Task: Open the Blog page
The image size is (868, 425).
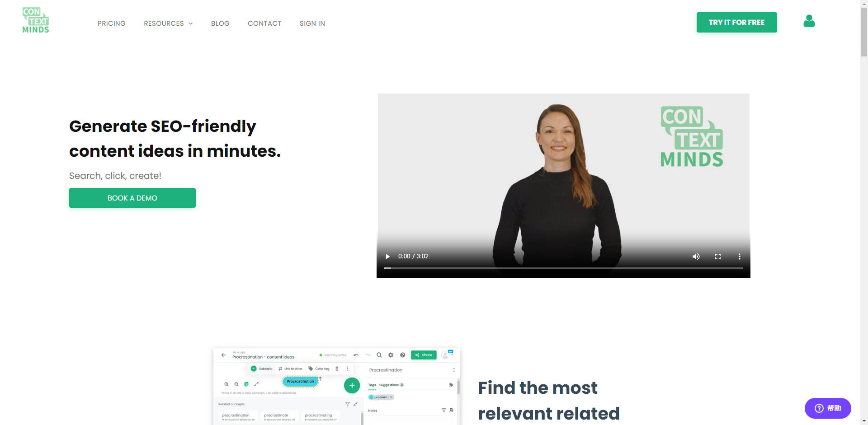Action: click(220, 23)
